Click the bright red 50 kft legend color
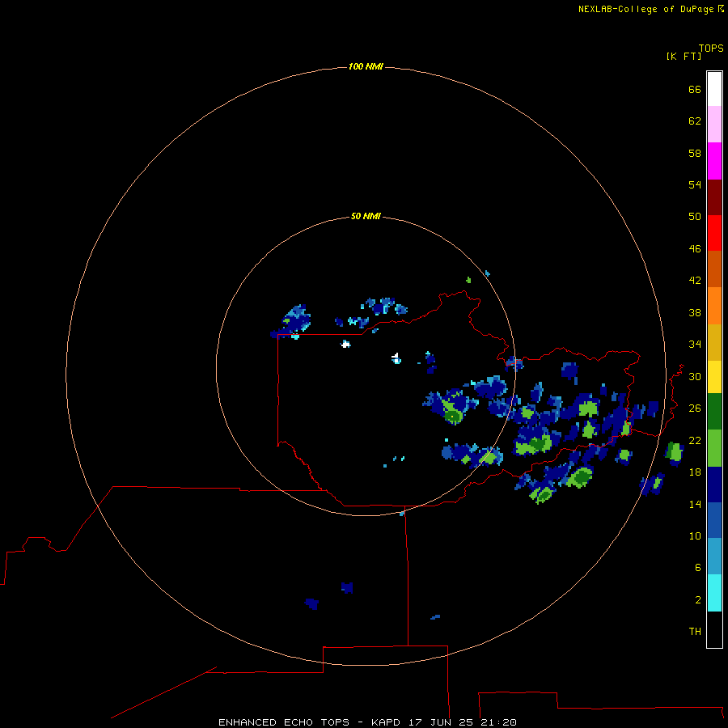This screenshot has height=728, width=728. (714, 233)
